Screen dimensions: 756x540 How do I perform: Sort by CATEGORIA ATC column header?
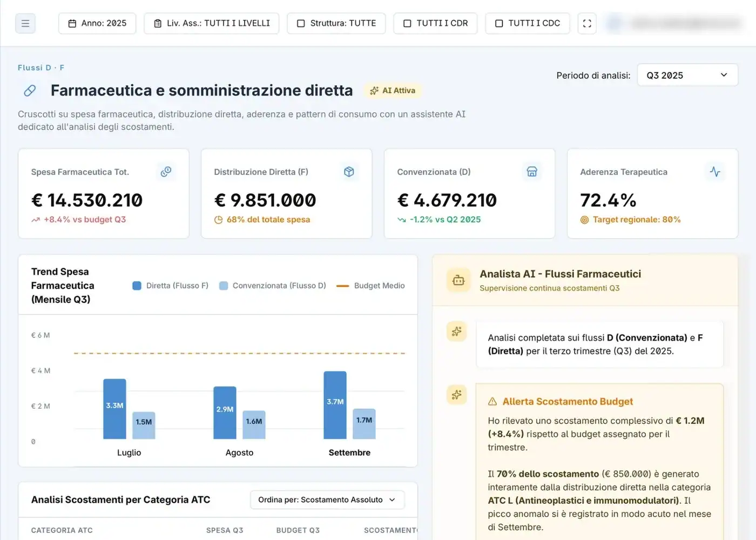[x=62, y=530]
